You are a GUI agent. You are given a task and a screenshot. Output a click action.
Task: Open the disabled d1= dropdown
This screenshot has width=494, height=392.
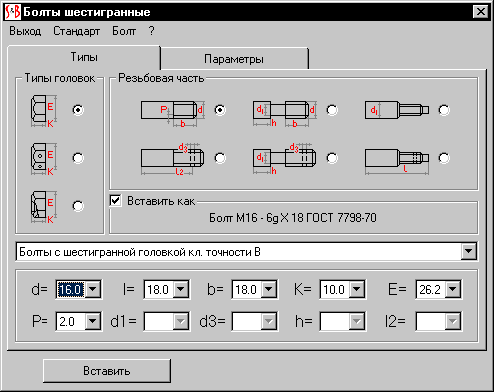point(181,321)
